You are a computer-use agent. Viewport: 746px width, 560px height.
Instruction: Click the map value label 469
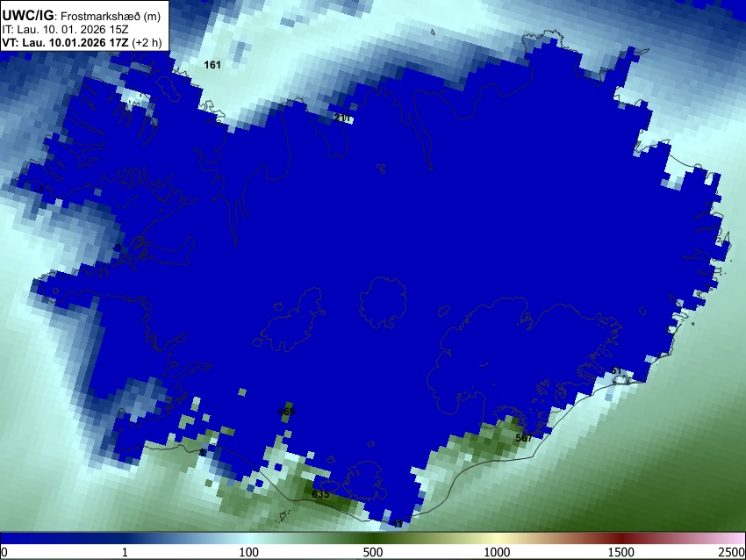pyautogui.click(x=286, y=412)
